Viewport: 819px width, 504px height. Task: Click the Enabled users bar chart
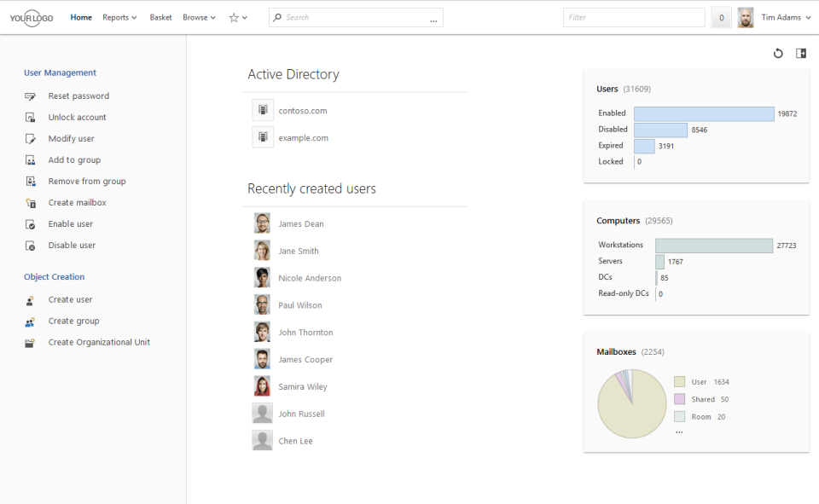pyautogui.click(x=704, y=113)
